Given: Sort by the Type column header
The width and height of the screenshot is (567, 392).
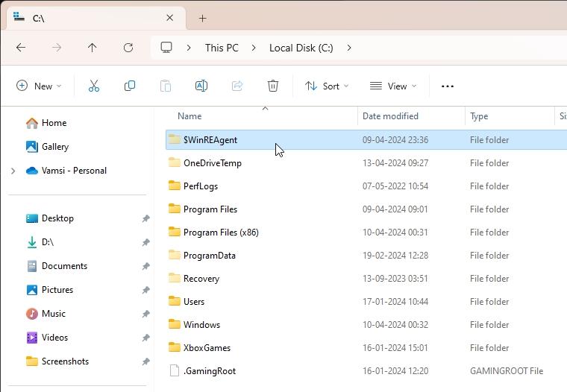Looking at the screenshot, I should pos(479,116).
